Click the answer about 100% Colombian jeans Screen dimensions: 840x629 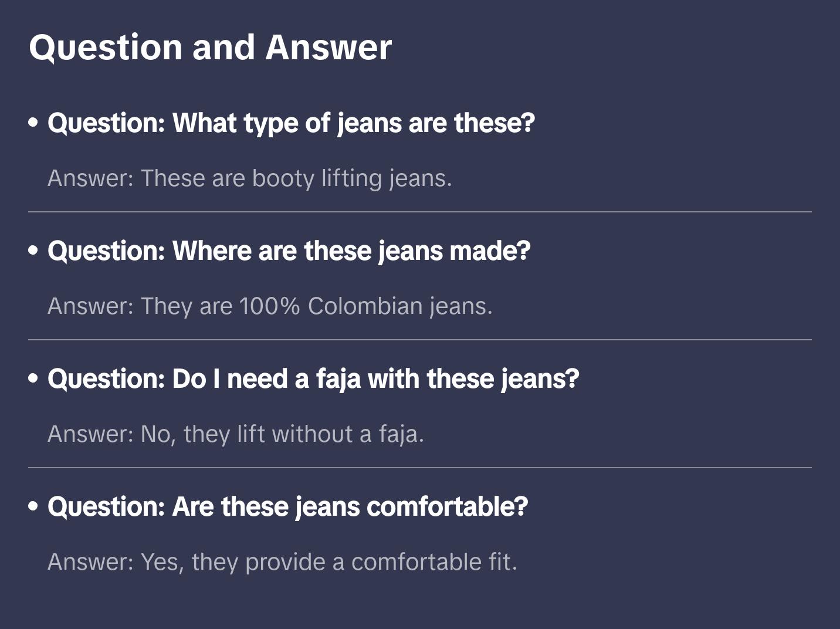pyautogui.click(x=270, y=306)
